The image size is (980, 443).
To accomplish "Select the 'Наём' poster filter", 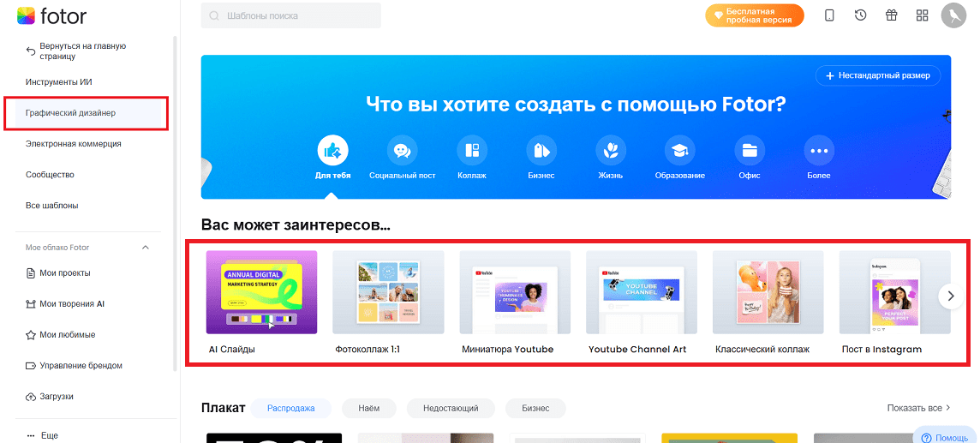I will point(368,408).
